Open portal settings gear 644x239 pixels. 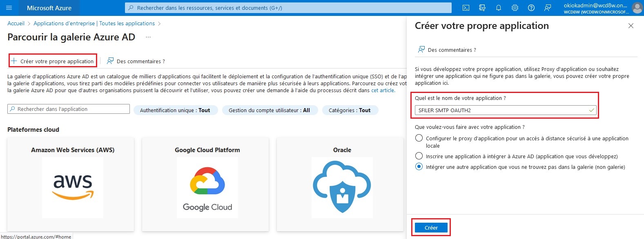(515, 8)
